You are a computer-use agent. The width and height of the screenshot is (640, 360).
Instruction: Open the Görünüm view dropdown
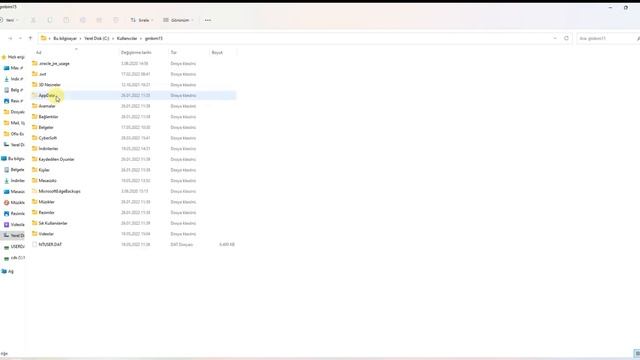point(178,20)
